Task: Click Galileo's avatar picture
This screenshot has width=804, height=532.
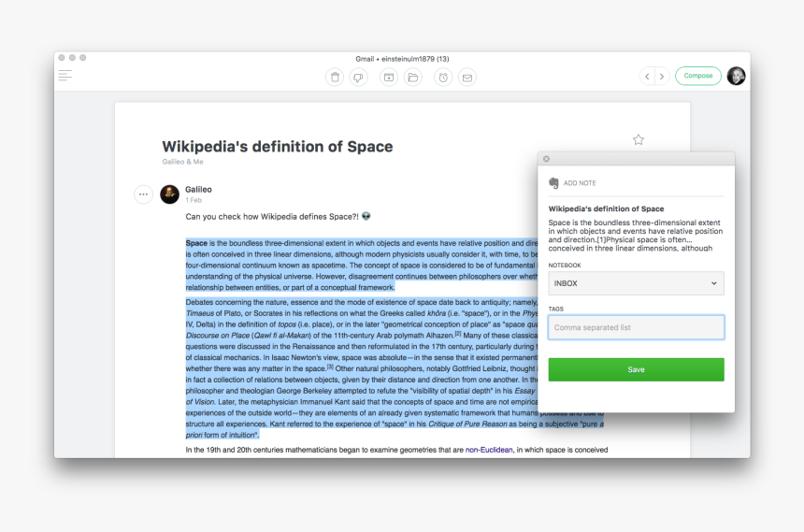Action: click(170, 194)
